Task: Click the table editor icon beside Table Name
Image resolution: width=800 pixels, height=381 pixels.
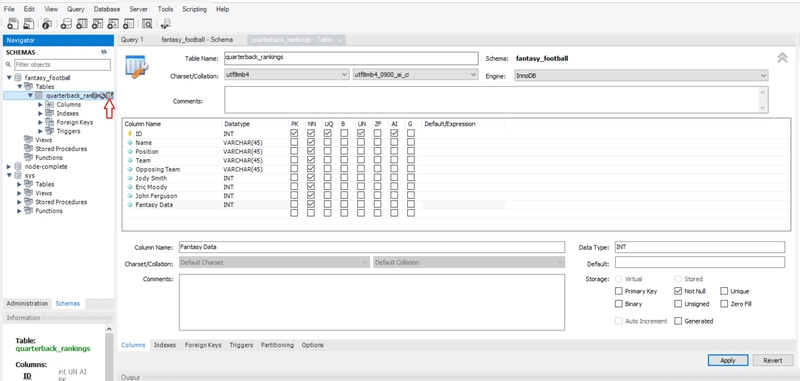Action: tap(137, 66)
